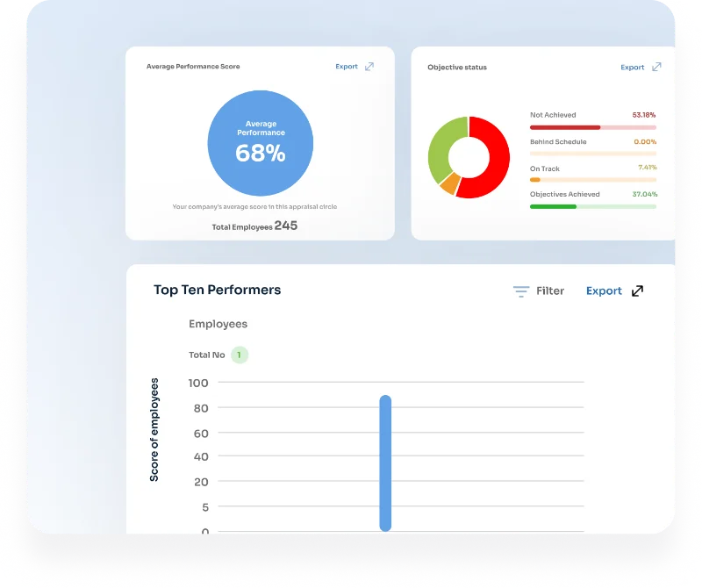Click the Total Employees 245 count
Viewport: 702px width, 588px height.
click(x=285, y=226)
